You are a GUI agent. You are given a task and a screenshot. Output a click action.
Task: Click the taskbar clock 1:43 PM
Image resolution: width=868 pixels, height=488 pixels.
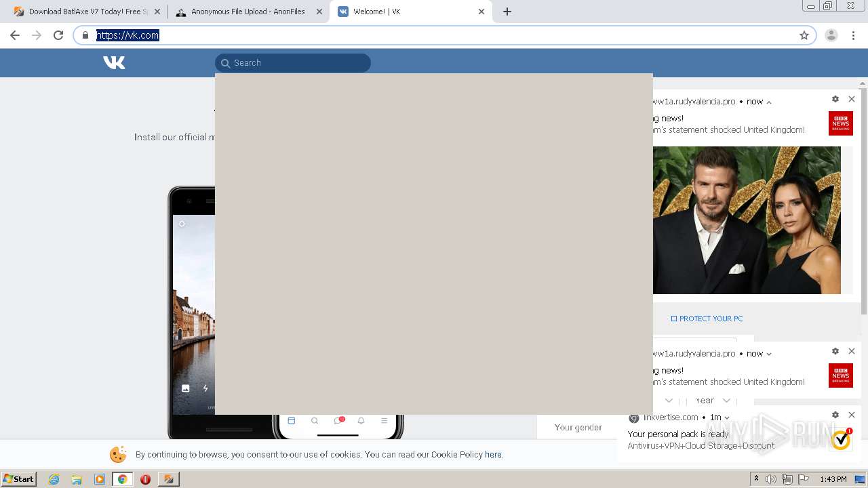coord(833,479)
